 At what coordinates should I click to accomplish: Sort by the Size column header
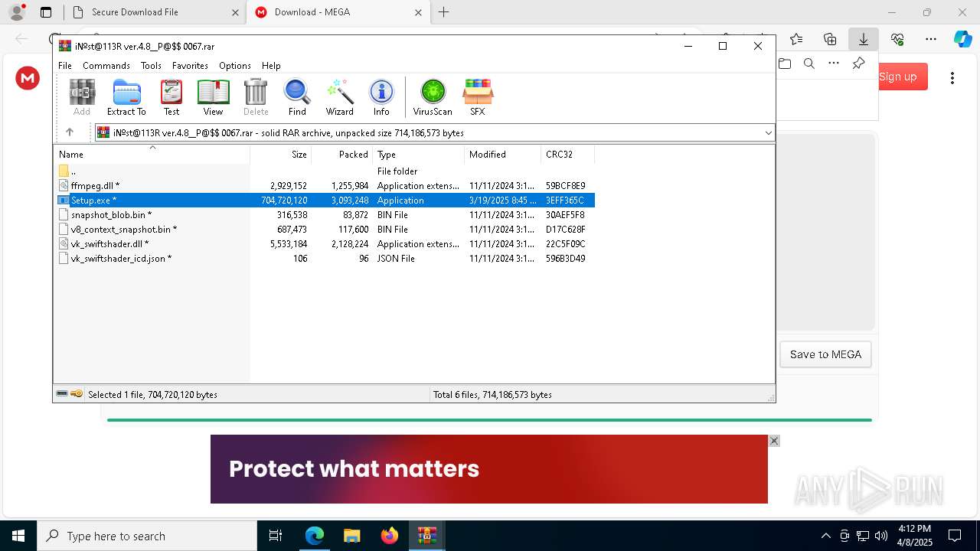tap(281, 155)
